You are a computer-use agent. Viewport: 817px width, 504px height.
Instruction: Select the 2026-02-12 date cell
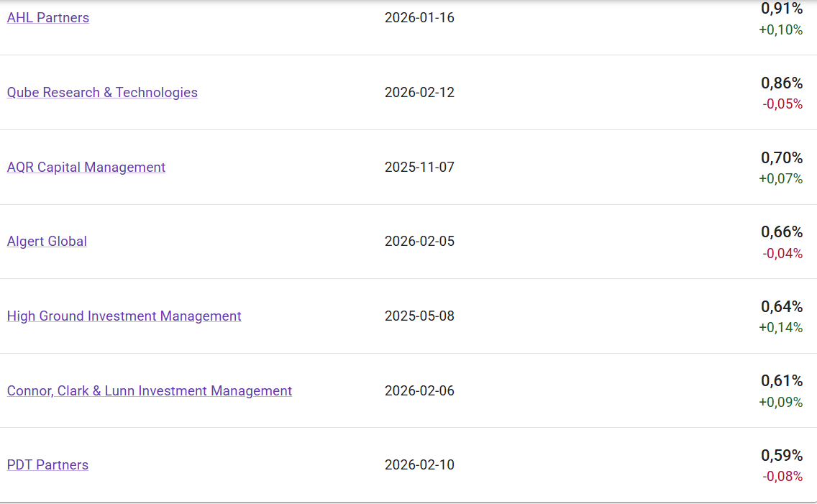click(x=419, y=93)
